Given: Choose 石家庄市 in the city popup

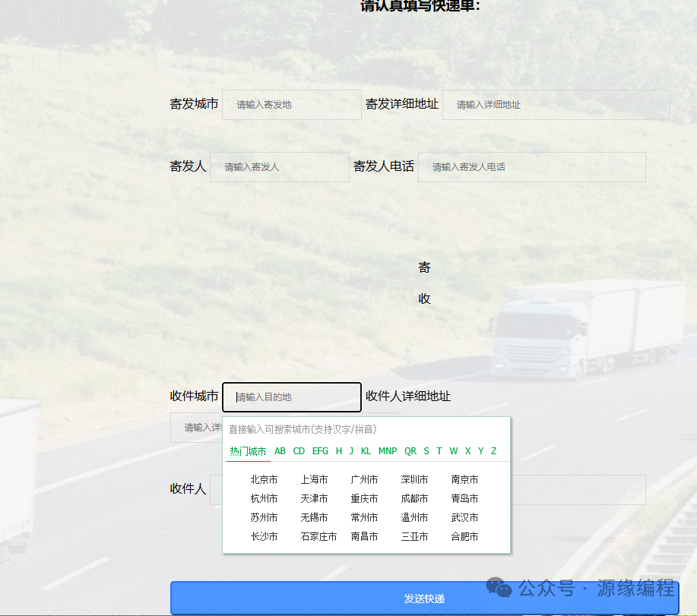Looking at the screenshot, I should [x=318, y=536].
